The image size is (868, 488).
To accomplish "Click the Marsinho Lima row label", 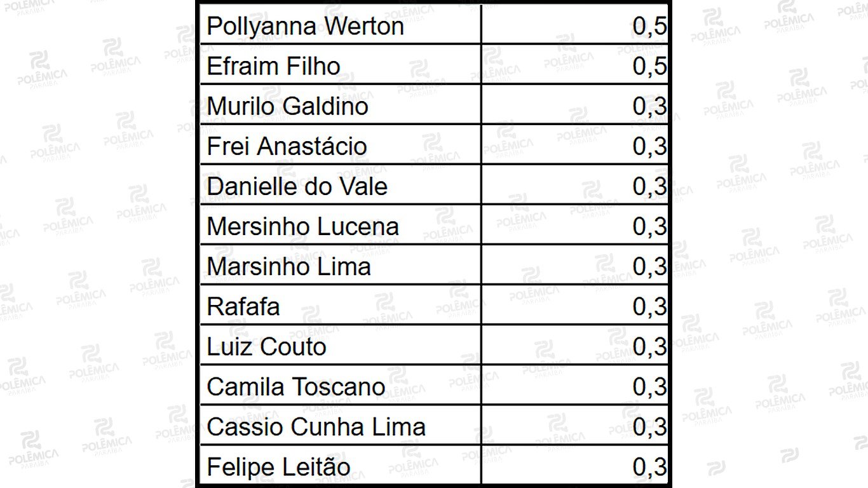I will 289,267.
